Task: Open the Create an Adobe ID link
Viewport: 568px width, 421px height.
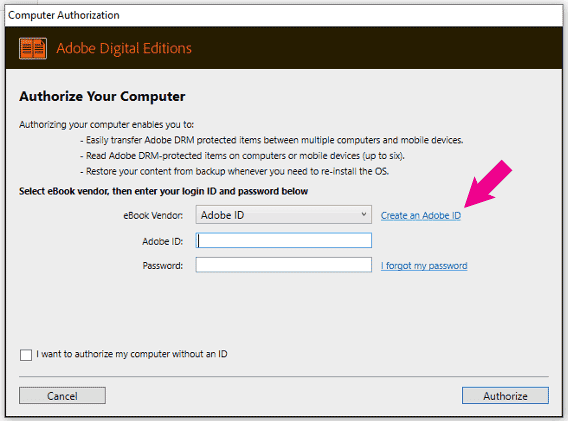Action: pyautogui.click(x=421, y=216)
